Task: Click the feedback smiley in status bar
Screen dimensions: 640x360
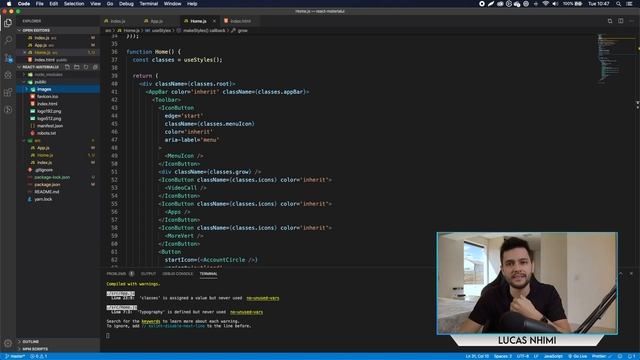Action: pyautogui.click(x=620, y=356)
